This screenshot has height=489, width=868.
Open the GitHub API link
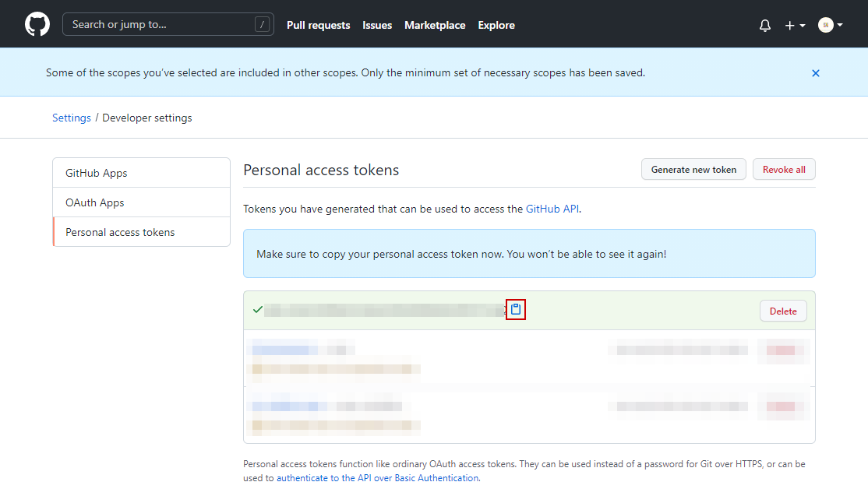point(552,209)
